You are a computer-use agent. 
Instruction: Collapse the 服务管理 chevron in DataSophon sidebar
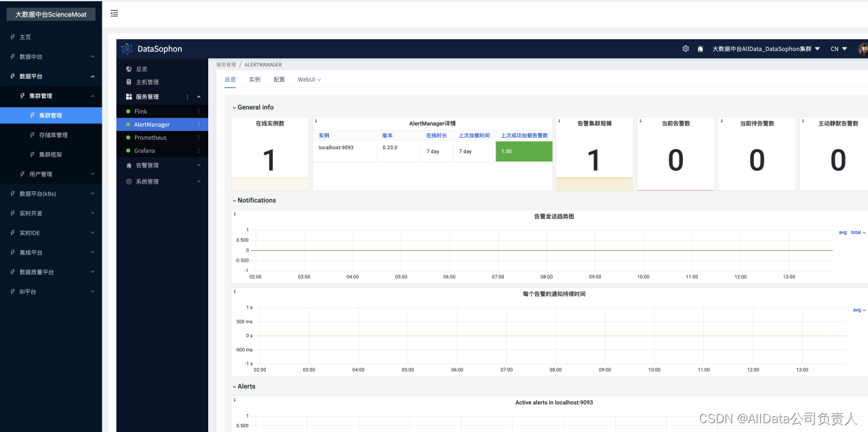[199, 97]
